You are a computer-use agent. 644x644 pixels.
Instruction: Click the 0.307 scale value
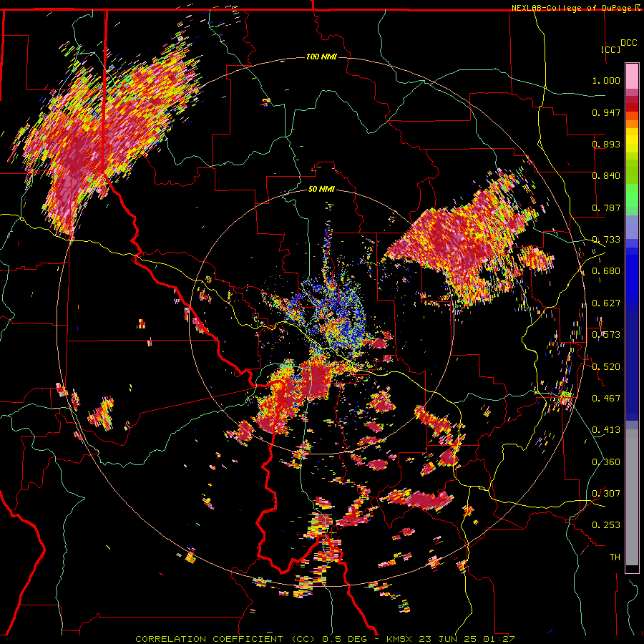point(606,494)
